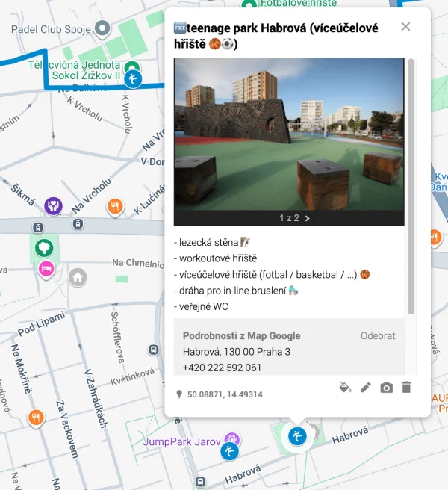Click the gray home marker
This screenshot has height=490, width=448.
78,277
